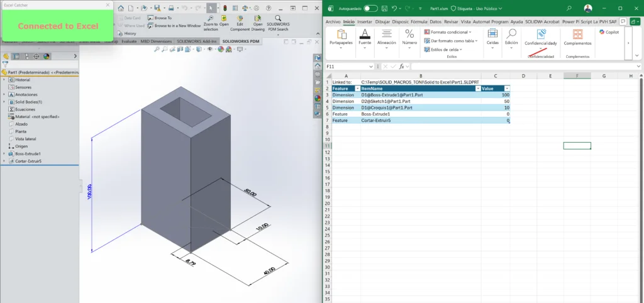Click the SolidWorks user login icon
This screenshot has height=303, width=644.
[257, 8]
